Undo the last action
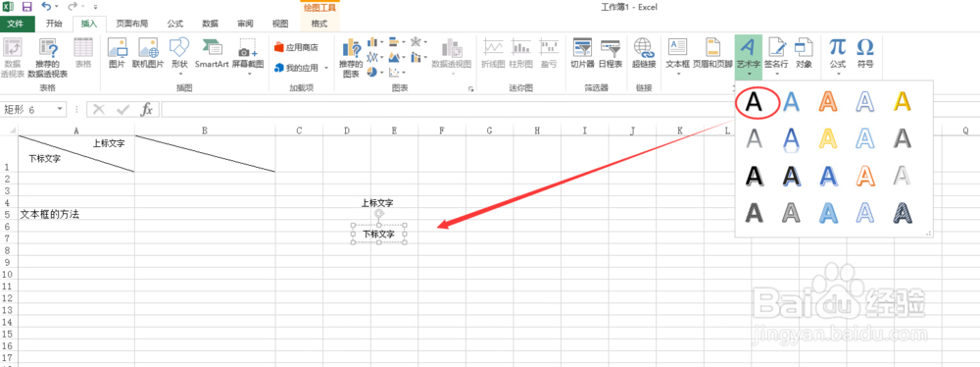 (47, 7)
